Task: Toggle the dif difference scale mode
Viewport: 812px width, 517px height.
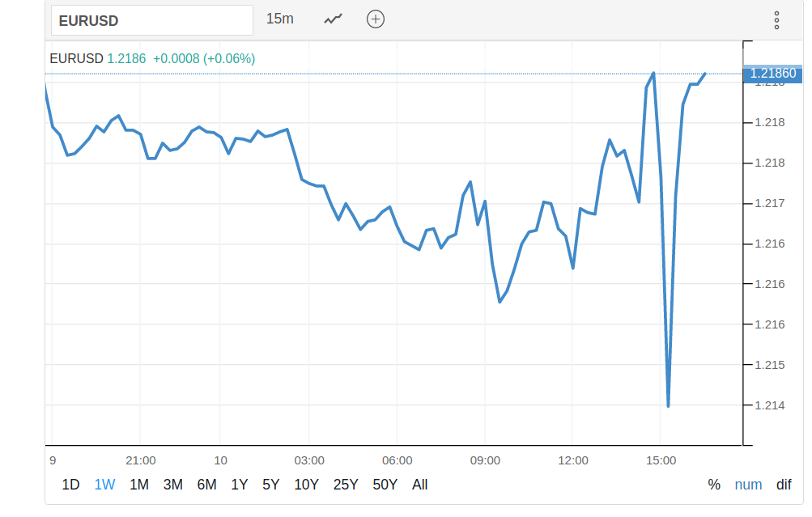Action: click(784, 485)
